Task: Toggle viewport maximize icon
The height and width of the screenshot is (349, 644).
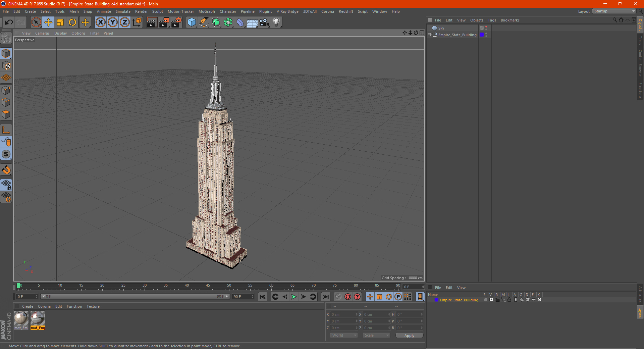Action: pyautogui.click(x=422, y=33)
